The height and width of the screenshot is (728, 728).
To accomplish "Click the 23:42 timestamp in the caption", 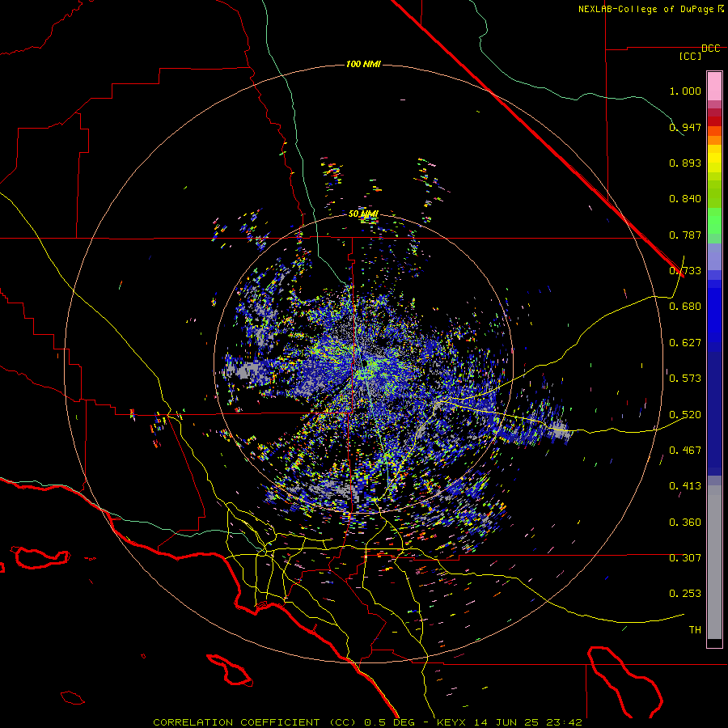I will (x=564, y=722).
